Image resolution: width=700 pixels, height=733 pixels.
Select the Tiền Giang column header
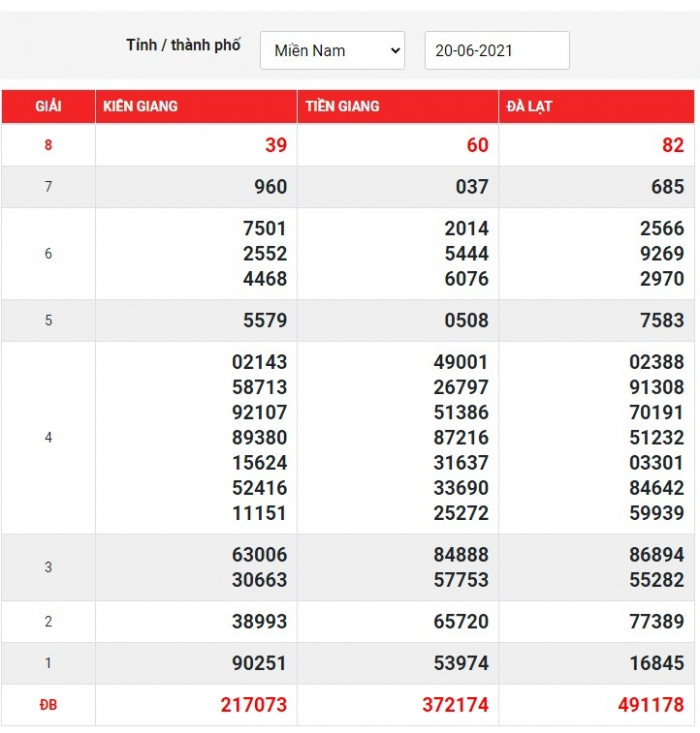342,106
